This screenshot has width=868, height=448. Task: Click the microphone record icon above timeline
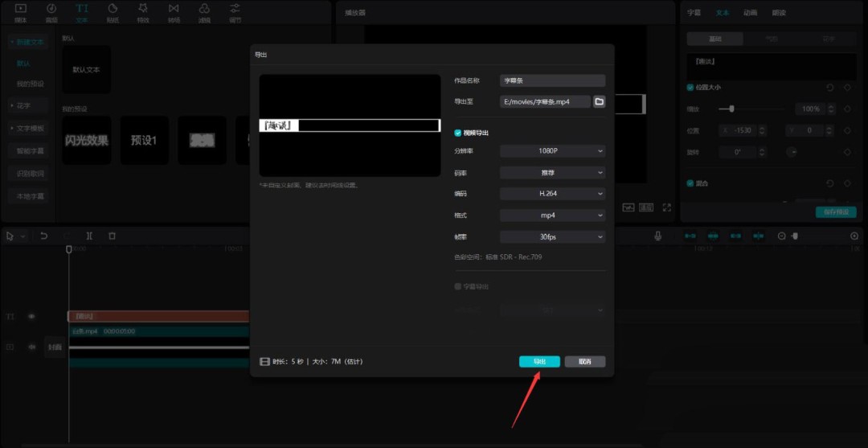point(658,236)
